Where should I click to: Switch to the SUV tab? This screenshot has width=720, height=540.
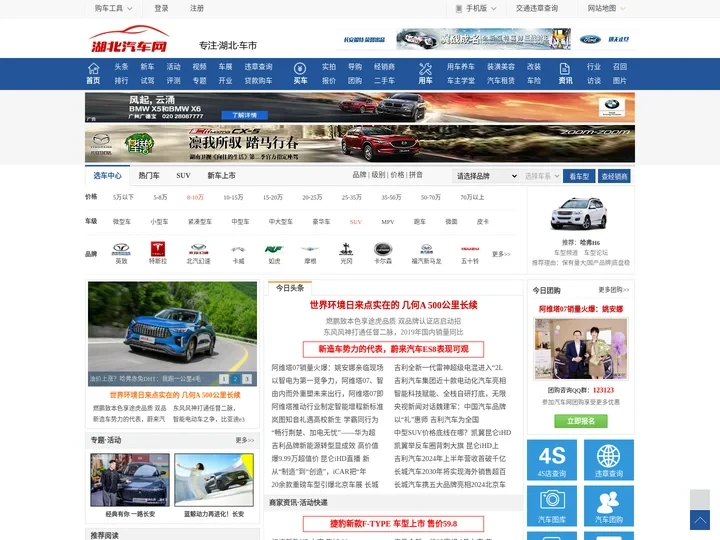click(x=183, y=175)
